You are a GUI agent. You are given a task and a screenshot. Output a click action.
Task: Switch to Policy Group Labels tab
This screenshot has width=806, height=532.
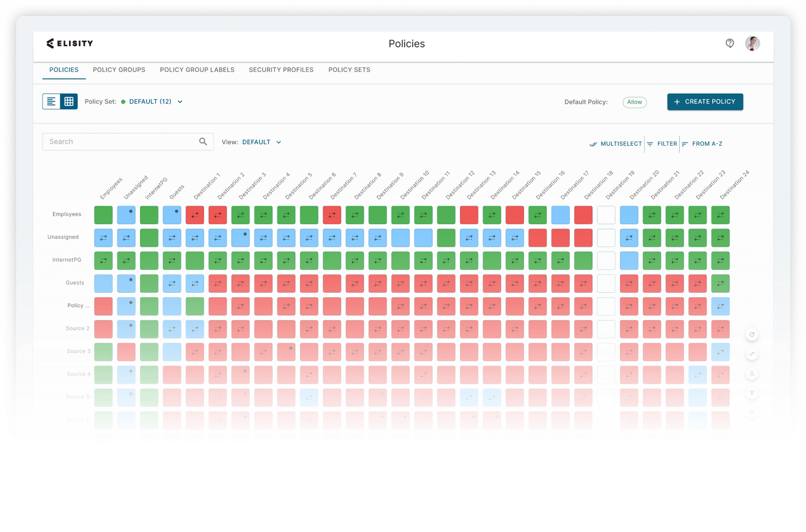[x=197, y=70]
